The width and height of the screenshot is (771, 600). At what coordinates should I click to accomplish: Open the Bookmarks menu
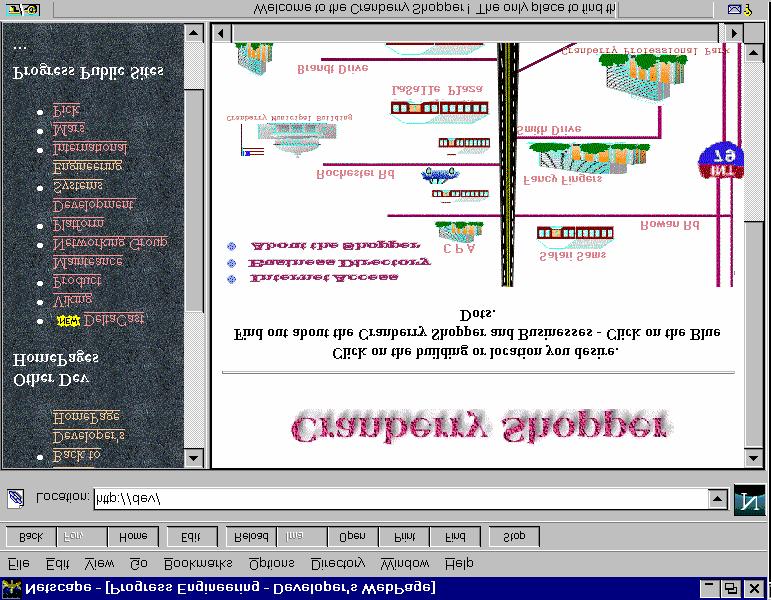(198, 564)
